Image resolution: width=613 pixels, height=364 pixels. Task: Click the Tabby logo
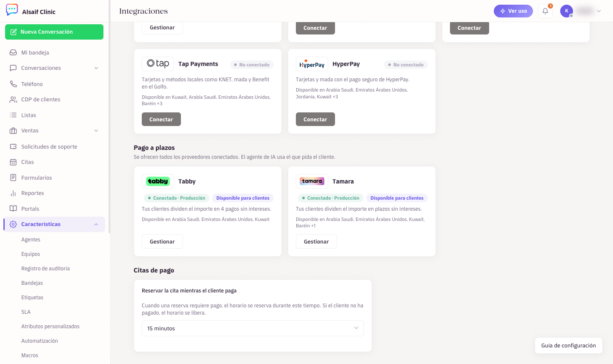click(x=158, y=181)
